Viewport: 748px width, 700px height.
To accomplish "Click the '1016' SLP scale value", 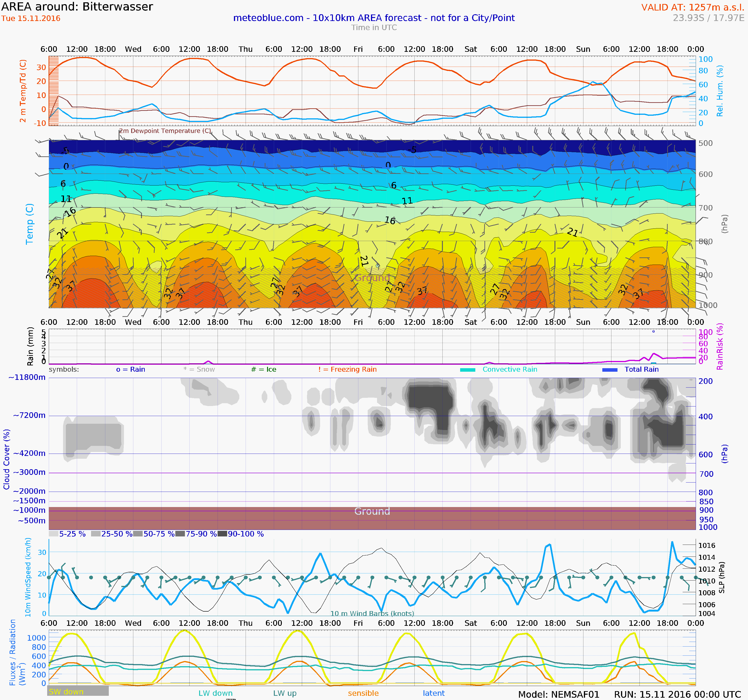I will (x=707, y=545).
